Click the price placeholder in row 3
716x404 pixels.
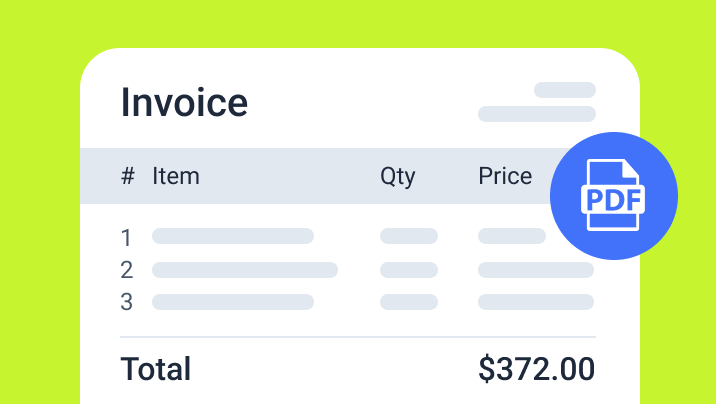(536, 302)
